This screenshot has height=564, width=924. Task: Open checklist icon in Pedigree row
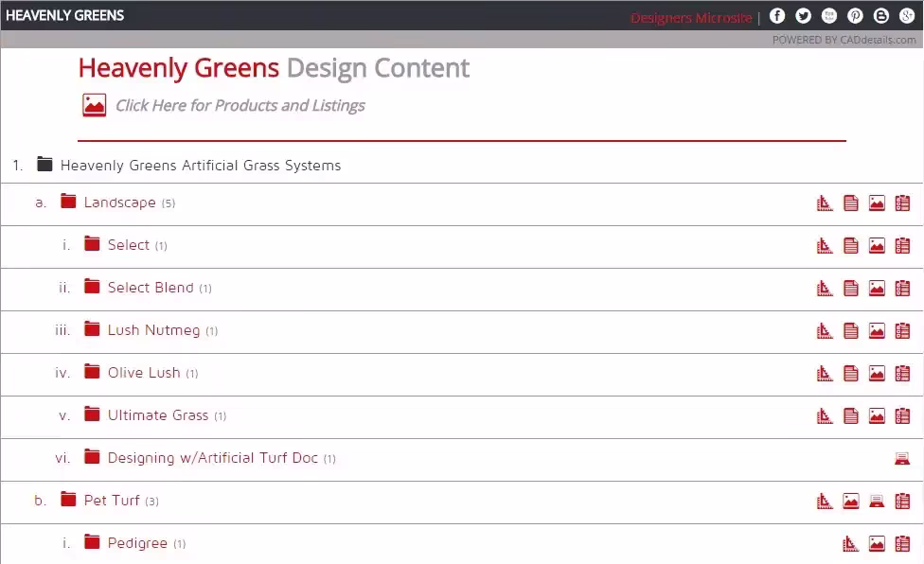tap(902, 543)
